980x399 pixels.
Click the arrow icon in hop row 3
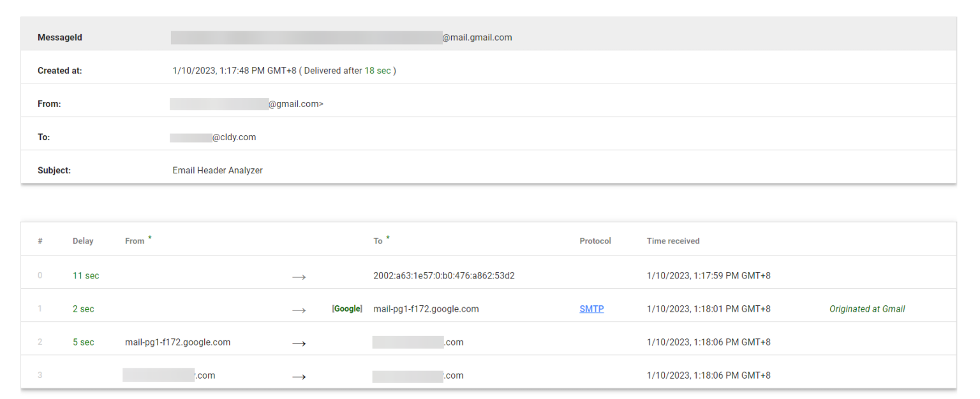click(x=299, y=375)
